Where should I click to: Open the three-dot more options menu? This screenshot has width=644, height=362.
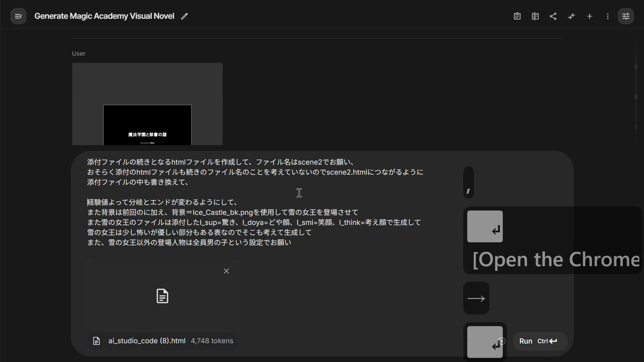pos(607,16)
